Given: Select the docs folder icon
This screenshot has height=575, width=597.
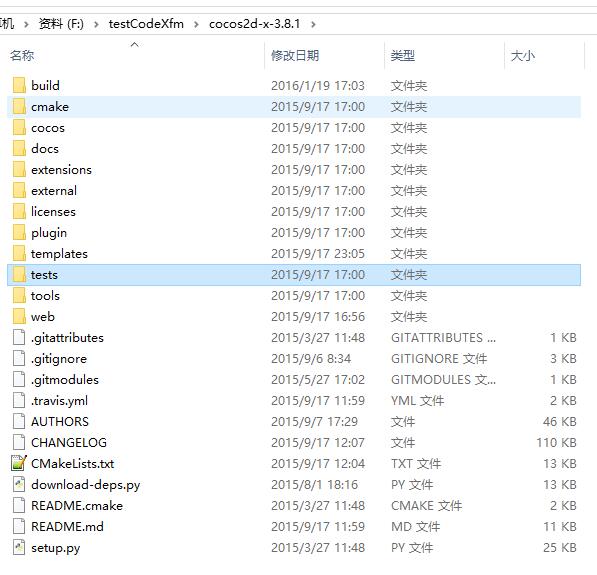Looking at the screenshot, I should [19, 149].
